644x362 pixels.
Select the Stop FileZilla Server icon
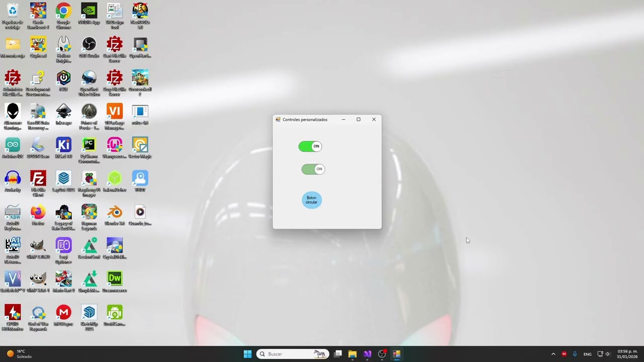tap(115, 83)
